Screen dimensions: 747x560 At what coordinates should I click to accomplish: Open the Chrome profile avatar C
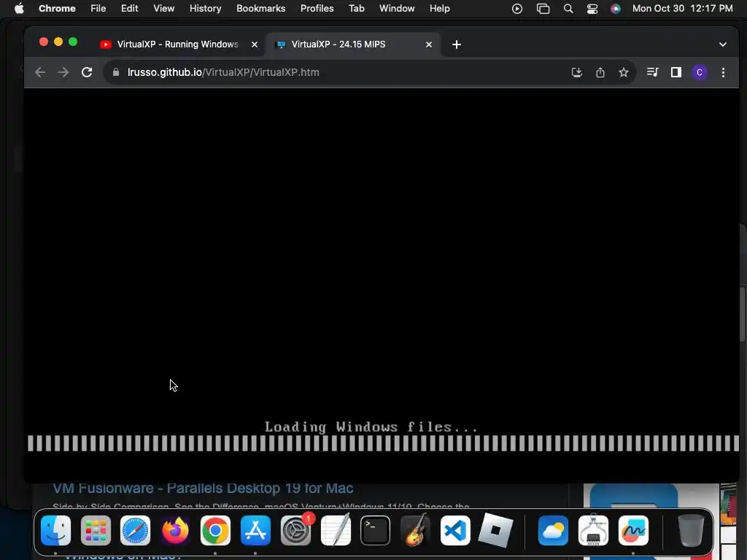coord(700,72)
